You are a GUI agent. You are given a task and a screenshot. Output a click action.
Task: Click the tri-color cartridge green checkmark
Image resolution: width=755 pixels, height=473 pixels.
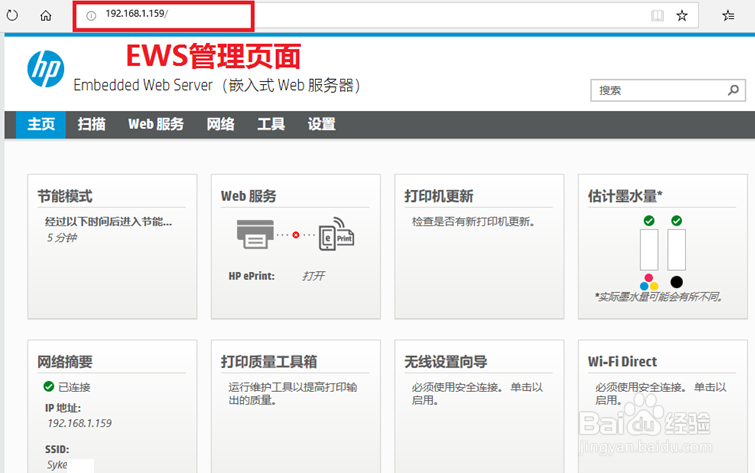(649, 221)
